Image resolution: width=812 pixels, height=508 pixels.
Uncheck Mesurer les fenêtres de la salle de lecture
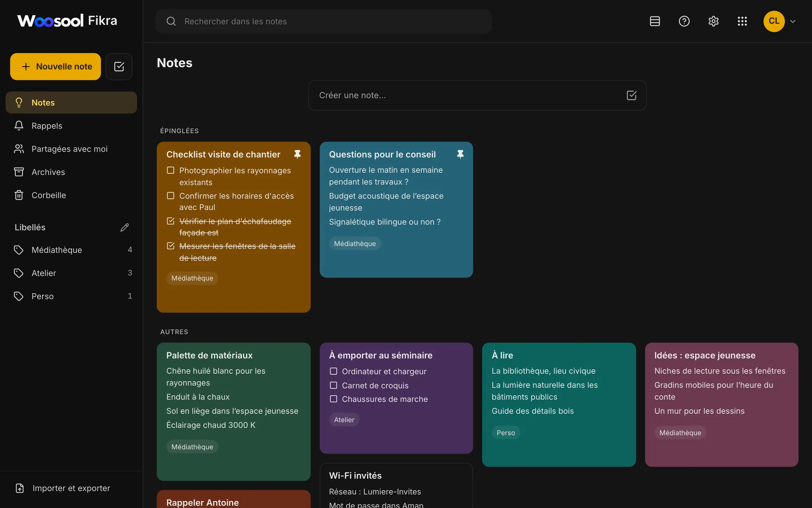coord(171,246)
